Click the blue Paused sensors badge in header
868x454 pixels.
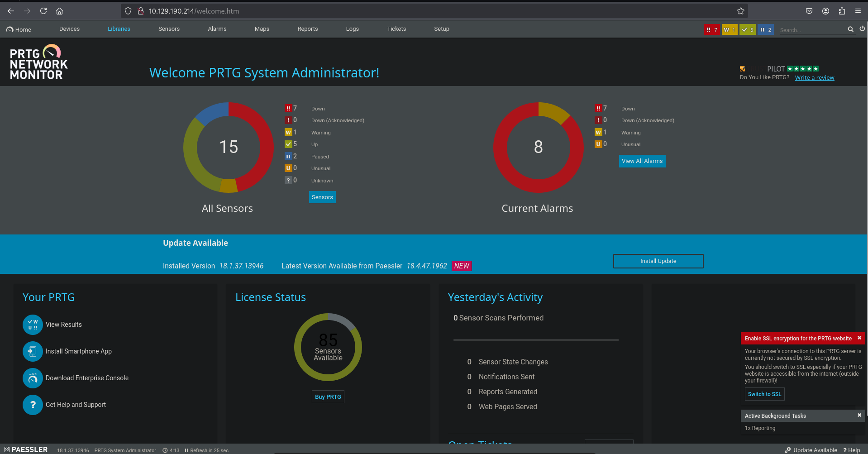click(765, 30)
